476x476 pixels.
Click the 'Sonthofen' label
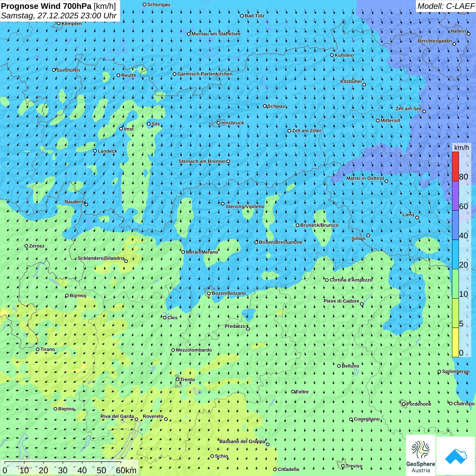coord(68,70)
